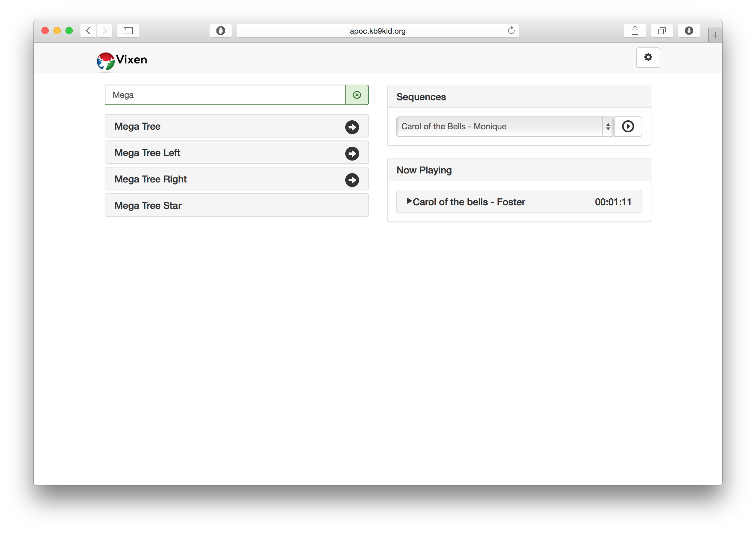Click the Mega Tree list item
Viewport: 756px width, 533px height.
pos(237,126)
